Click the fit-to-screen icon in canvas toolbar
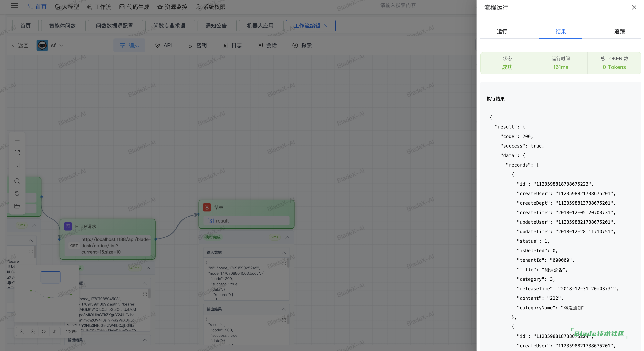Viewport: 644px width, 351px height. (x=17, y=153)
